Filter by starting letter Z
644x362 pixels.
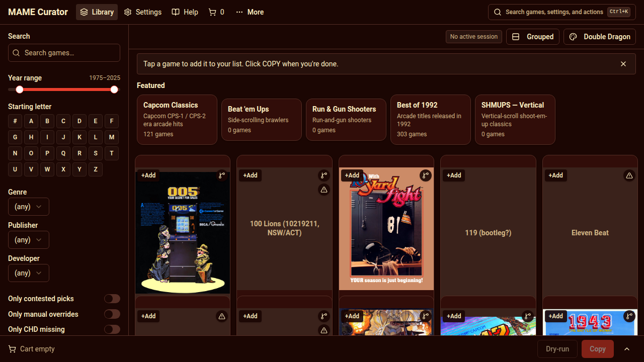pyautogui.click(x=96, y=169)
